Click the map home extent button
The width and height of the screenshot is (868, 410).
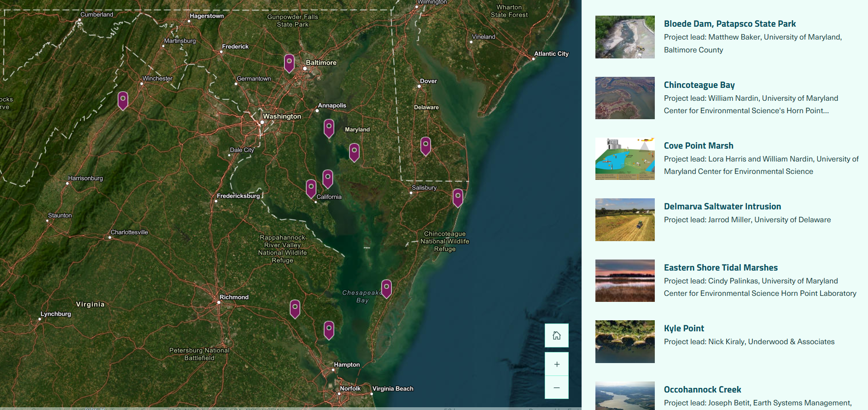coord(556,335)
